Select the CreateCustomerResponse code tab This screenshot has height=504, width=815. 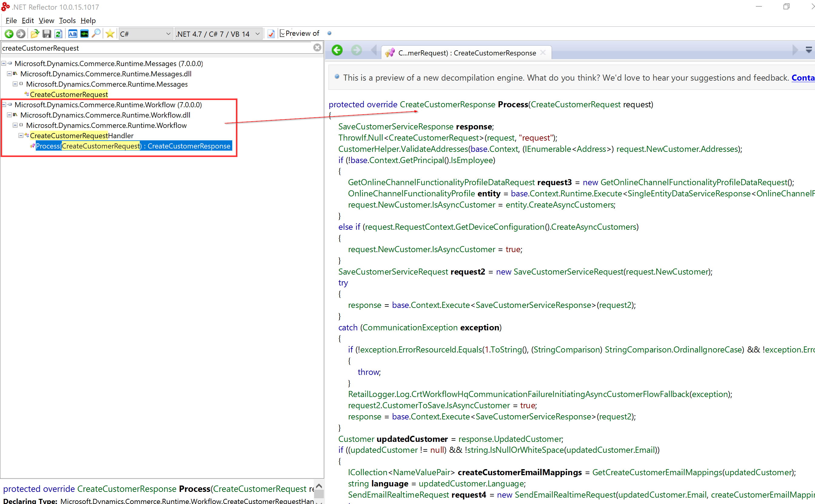(x=467, y=53)
